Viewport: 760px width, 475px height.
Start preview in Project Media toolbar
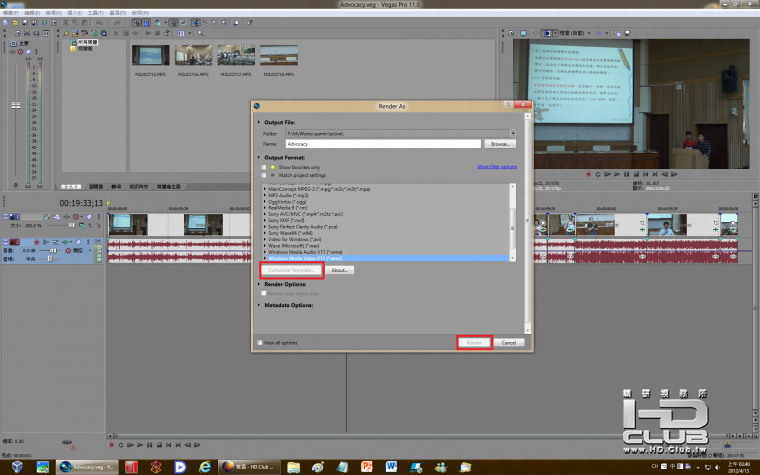pyautogui.click(x=148, y=33)
